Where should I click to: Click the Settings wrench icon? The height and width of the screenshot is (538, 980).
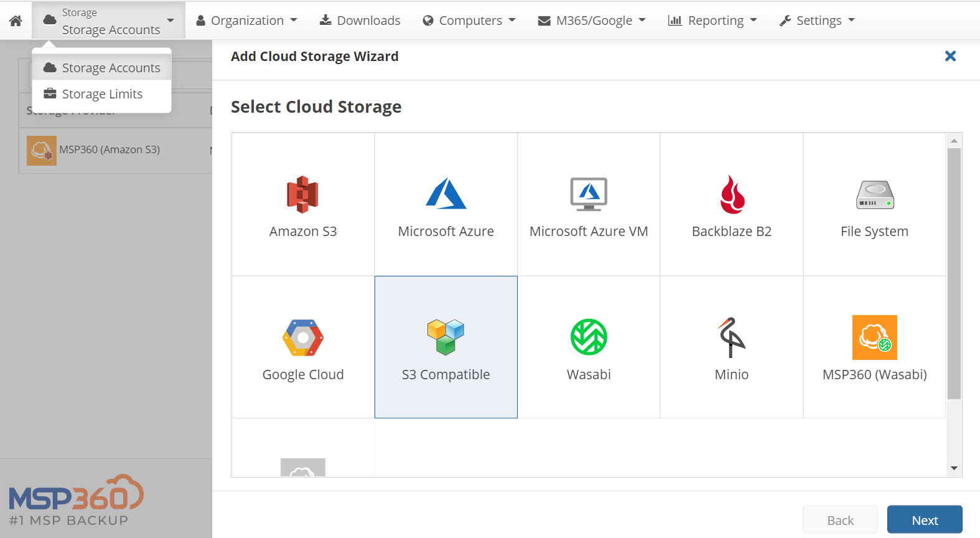[785, 21]
